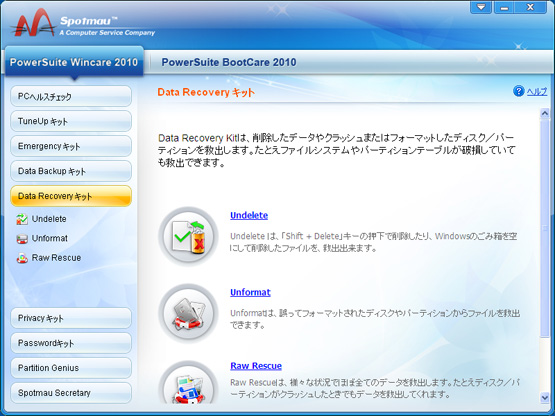
Task: Follow the Raw Rescue hyperlink
Action: [x=256, y=366]
